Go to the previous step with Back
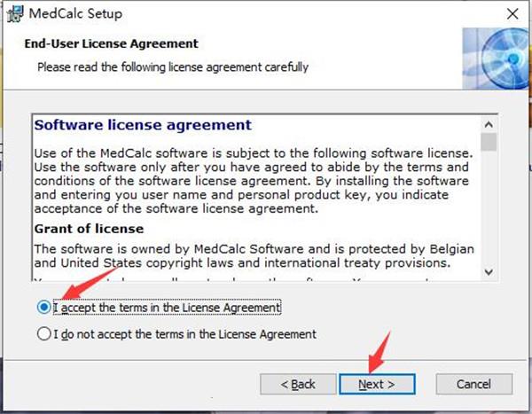The height and width of the screenshot is (414, 532). (x=298, y=384)
